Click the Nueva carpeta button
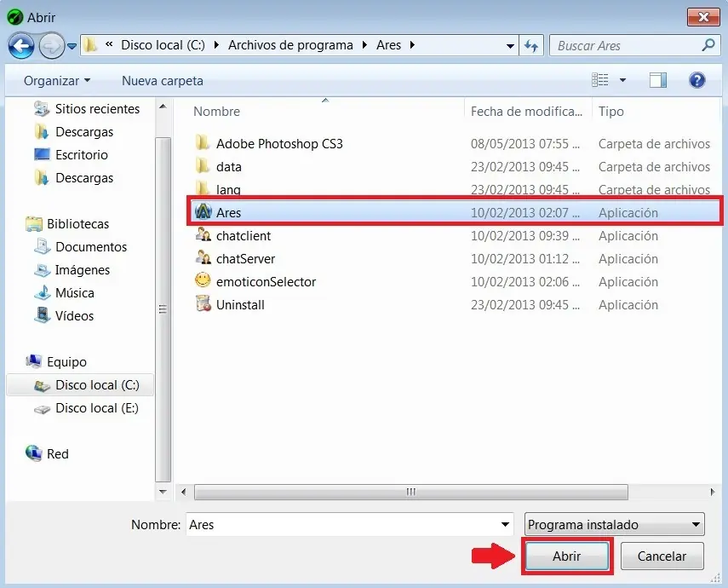728x588 pixels. click(x=163, y=81)
